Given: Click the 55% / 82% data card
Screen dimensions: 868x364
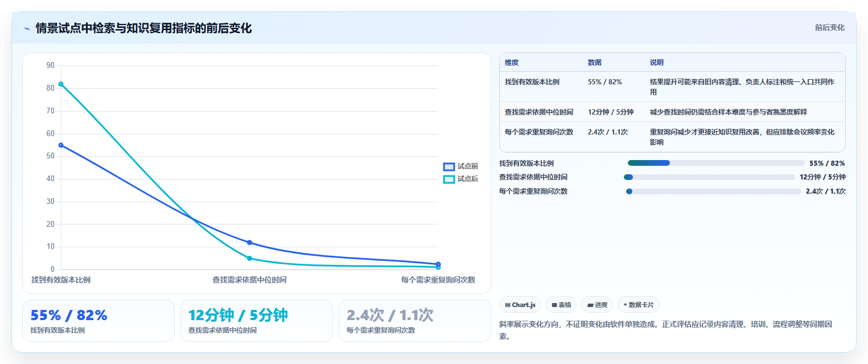Looking at the screenshot, I should pos(98,321).
